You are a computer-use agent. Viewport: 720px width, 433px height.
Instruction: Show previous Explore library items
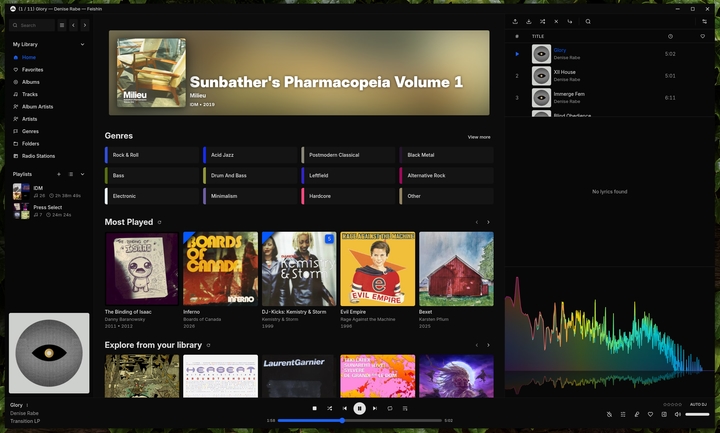pyautogui.click(x=477, y=345)
